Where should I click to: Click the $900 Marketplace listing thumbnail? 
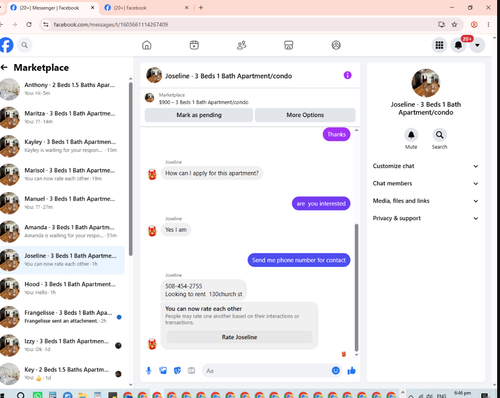pos(149,98)
